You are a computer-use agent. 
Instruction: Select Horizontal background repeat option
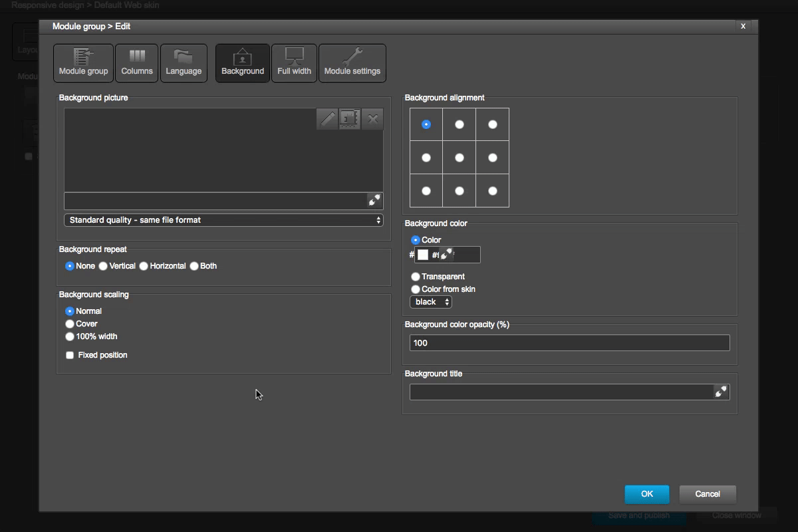pyautogui.click(x=144, y=266)
